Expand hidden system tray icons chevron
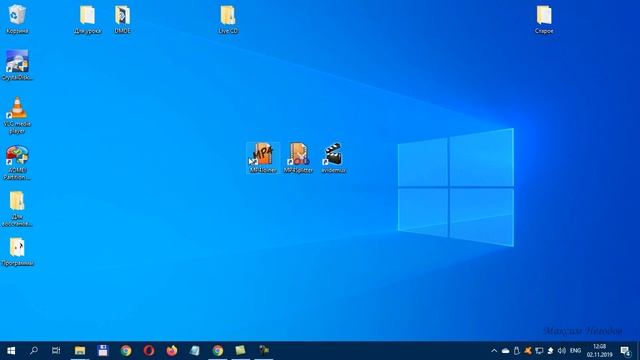 pyautogui.click(x=494, y=351)
